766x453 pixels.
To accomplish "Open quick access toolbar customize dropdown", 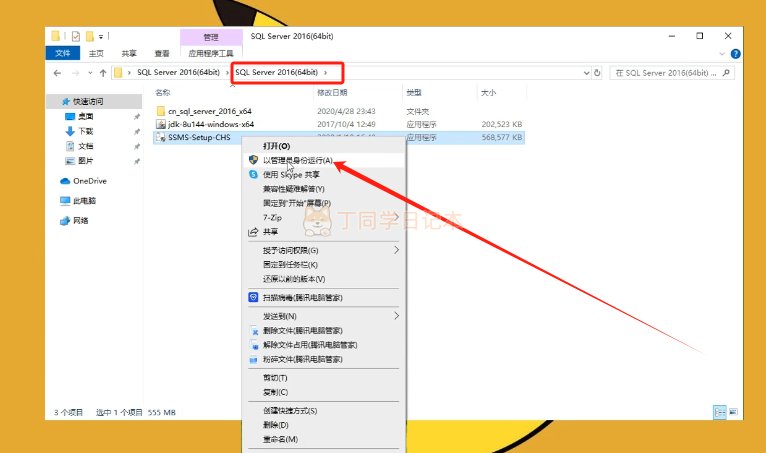I will 101,37.
